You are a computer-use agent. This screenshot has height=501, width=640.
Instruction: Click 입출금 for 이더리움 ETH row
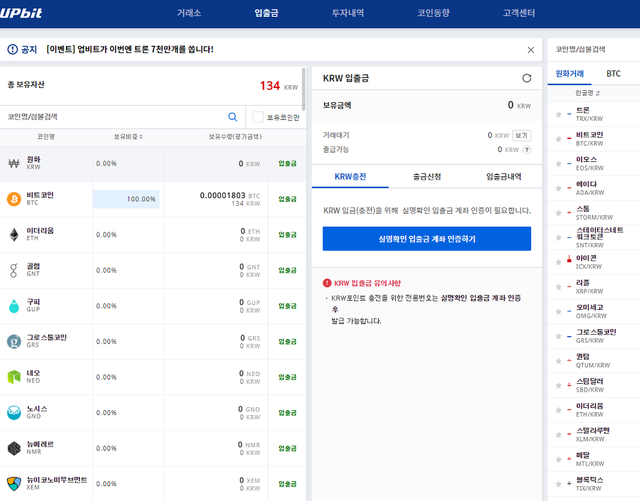287,234
